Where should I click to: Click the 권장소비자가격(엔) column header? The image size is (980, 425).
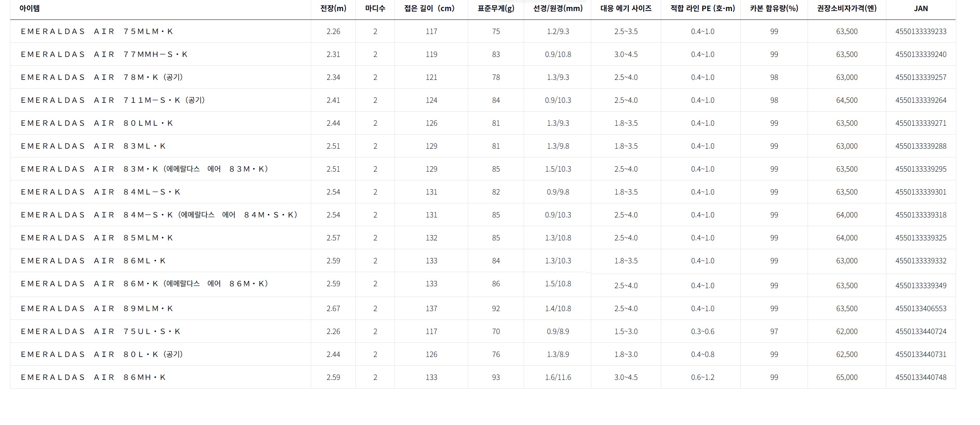pyautogui.click(x=847, y=8)
